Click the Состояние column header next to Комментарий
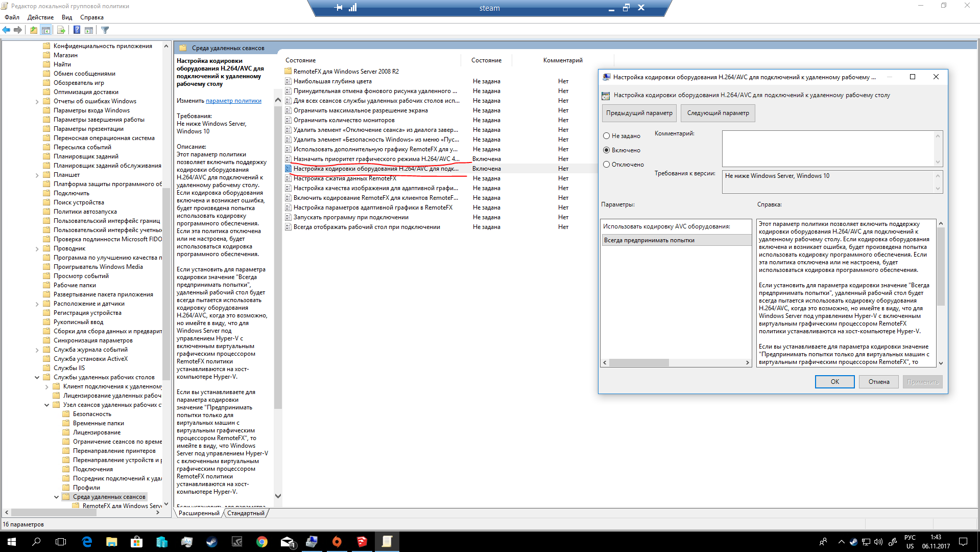 click(x=486, y=60)
